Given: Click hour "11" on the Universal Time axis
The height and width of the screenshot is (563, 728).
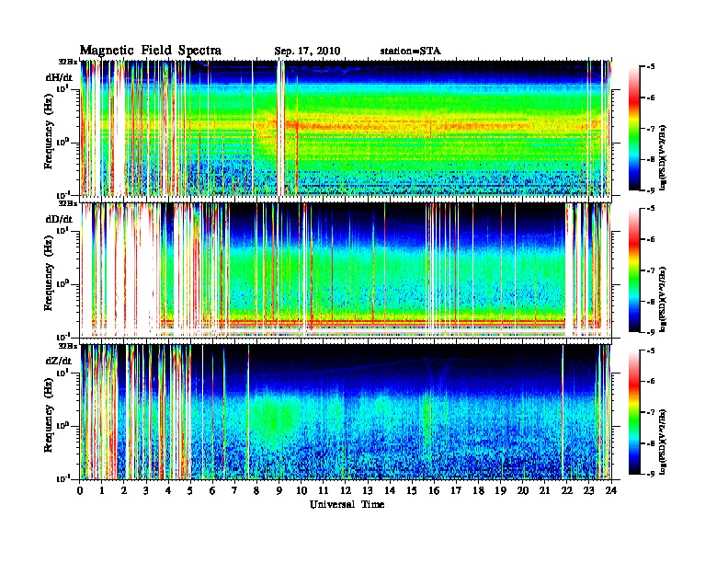Looking at the screenshot, I should (324, 490).
